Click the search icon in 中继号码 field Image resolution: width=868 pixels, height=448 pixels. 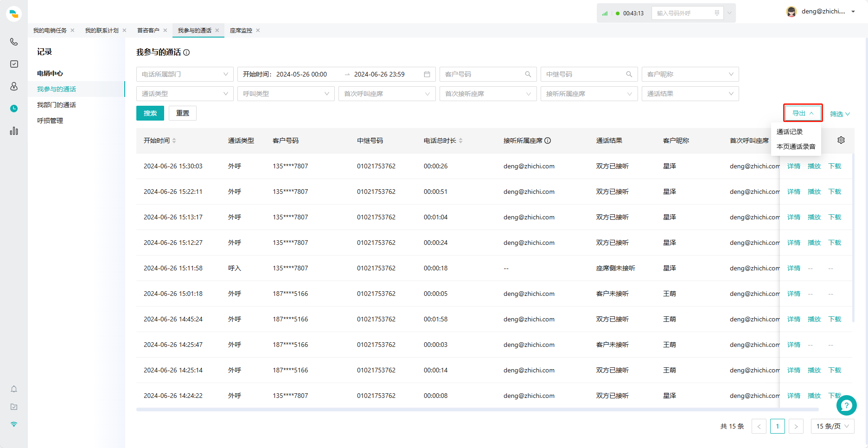pyautogui.click(x=629, y=74)
